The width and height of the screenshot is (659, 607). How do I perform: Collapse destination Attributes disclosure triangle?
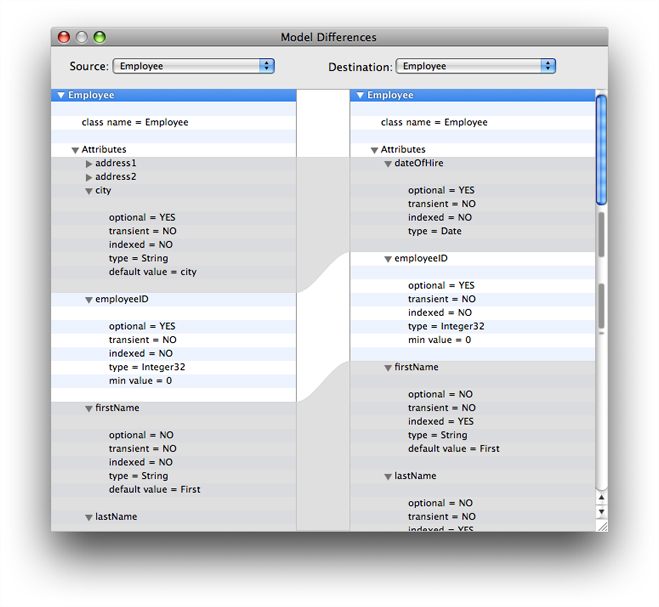[374, 150]
